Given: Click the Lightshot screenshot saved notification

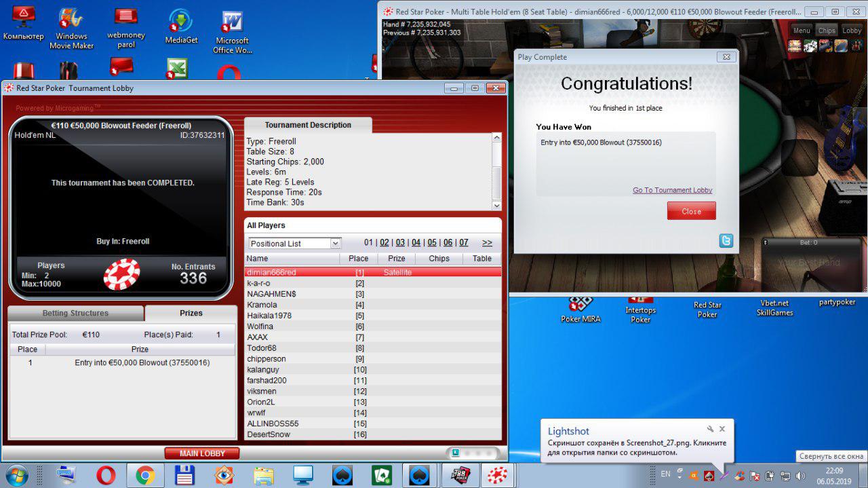Looking at the screenshot, I should tap(637, 442).
